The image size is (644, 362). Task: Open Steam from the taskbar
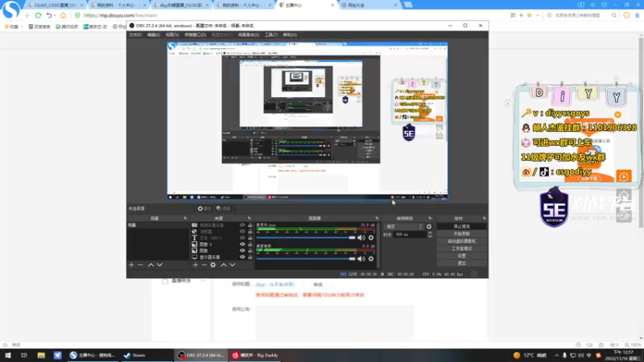pyautogui.click(x=135, y=355)
